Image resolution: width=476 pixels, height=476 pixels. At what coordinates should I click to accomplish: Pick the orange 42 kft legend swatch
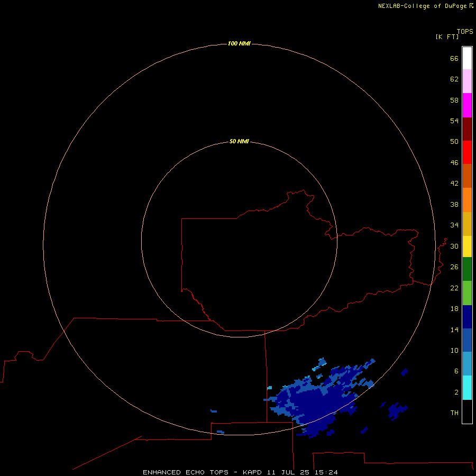467,200
